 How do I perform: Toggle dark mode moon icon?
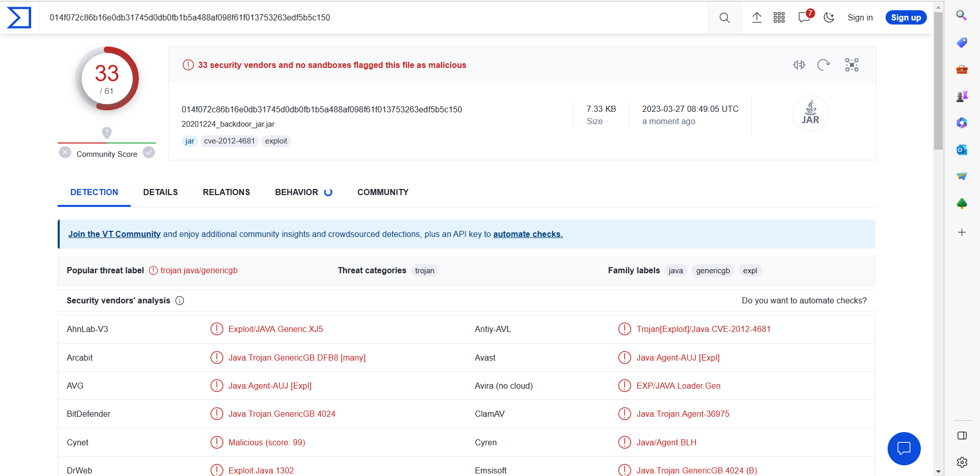point(829,17)
